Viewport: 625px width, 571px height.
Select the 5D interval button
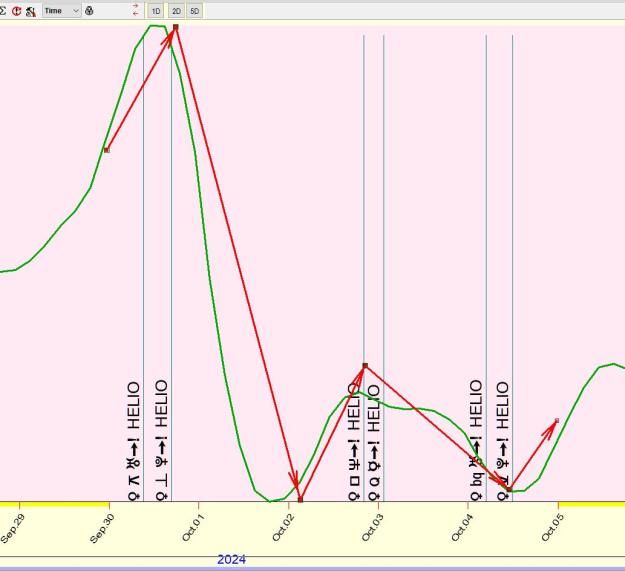coord(195,11)
